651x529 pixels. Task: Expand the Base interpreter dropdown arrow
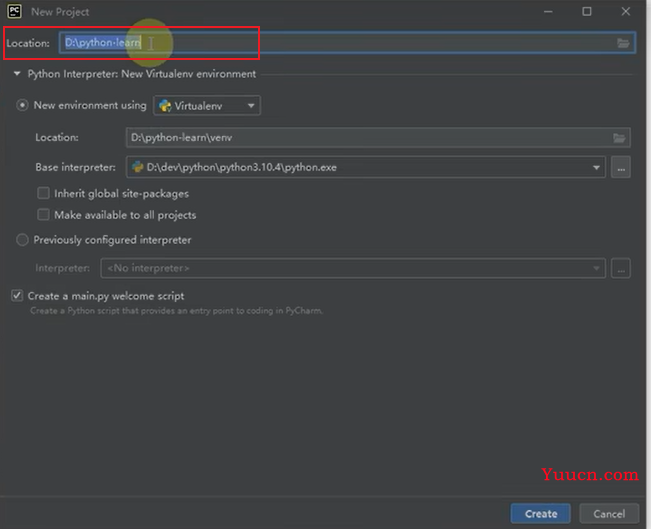pyautogui.click(x=596, y=167)
